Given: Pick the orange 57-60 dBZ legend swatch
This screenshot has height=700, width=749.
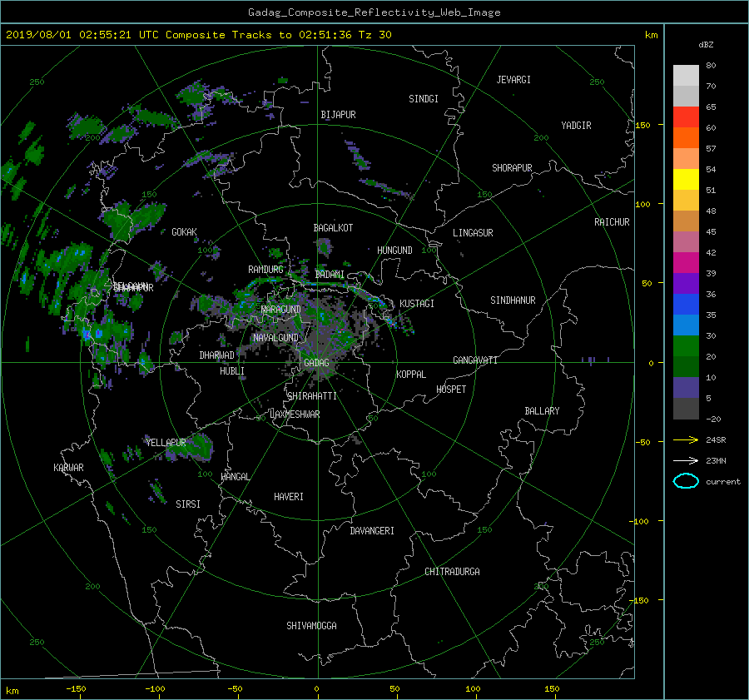Looking at the screenshot, I should click(686, 138).
